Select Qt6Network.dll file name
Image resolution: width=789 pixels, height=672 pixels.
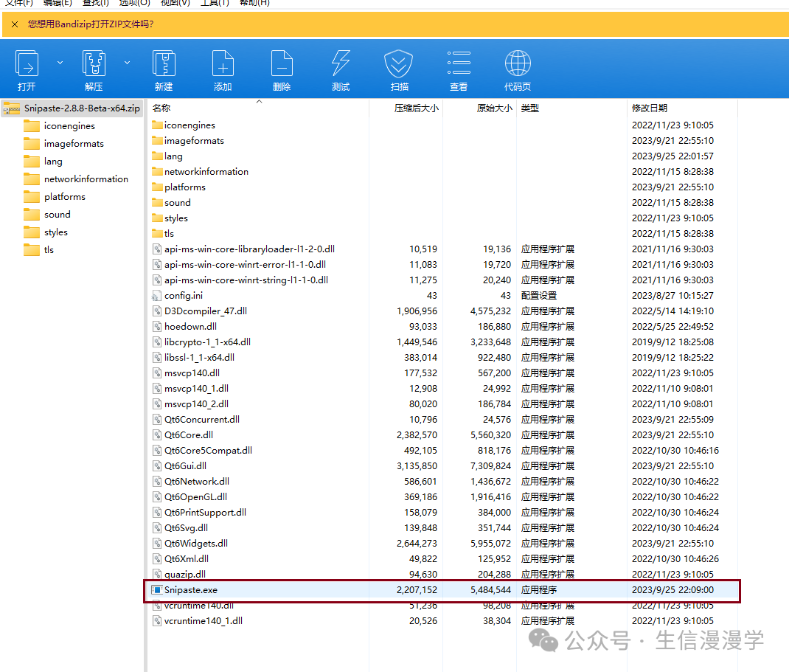pyautogui.click(x=197, y=482)
